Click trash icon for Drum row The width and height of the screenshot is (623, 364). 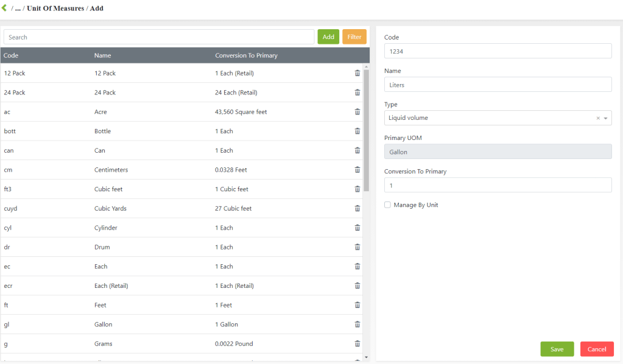pos(357,247)
